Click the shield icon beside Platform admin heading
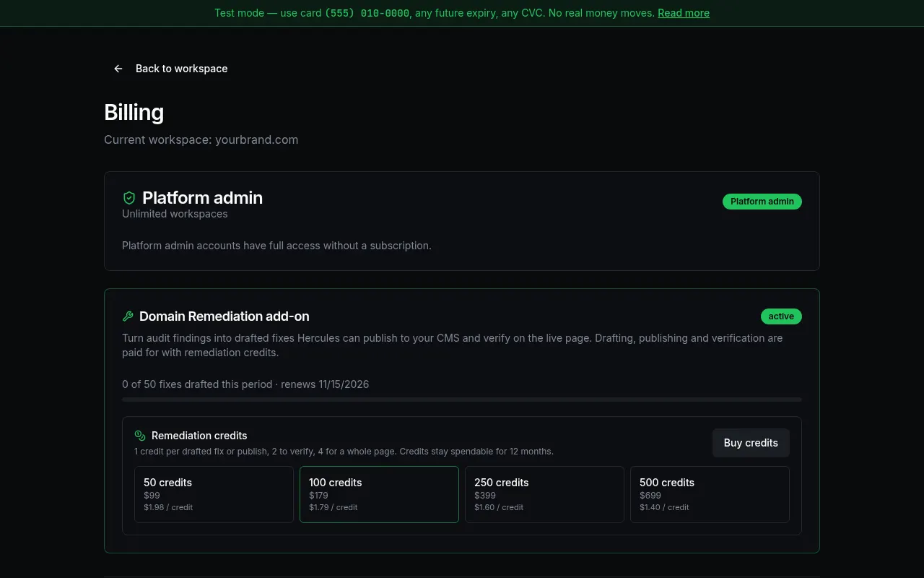924x578 pixels. coord(129,198)
